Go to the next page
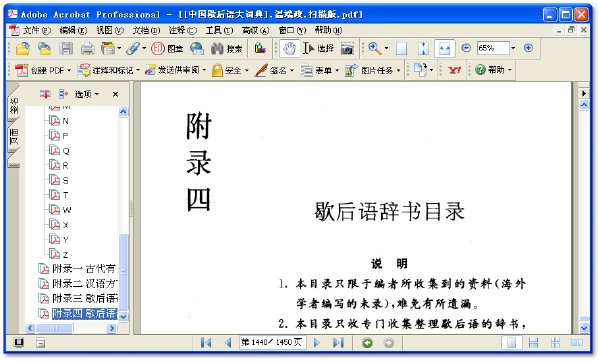This screenshot has height=361, width=600. pos(316,343)
